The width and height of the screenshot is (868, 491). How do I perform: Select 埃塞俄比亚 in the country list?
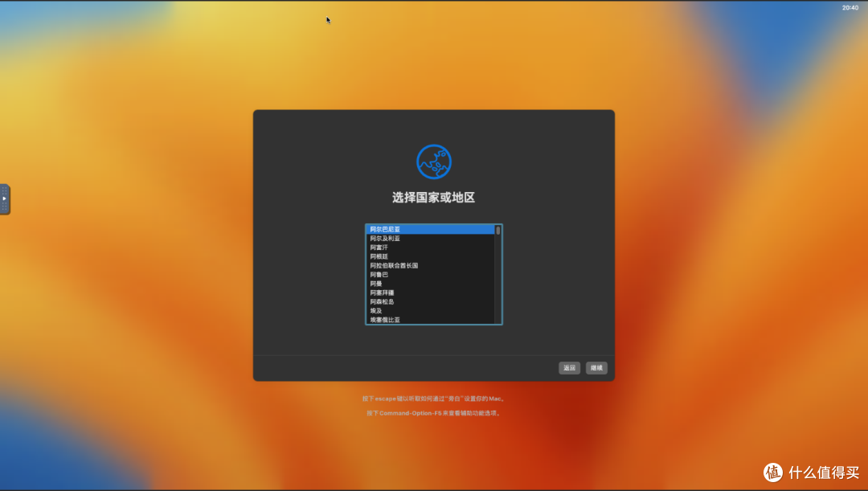point(418,319)
